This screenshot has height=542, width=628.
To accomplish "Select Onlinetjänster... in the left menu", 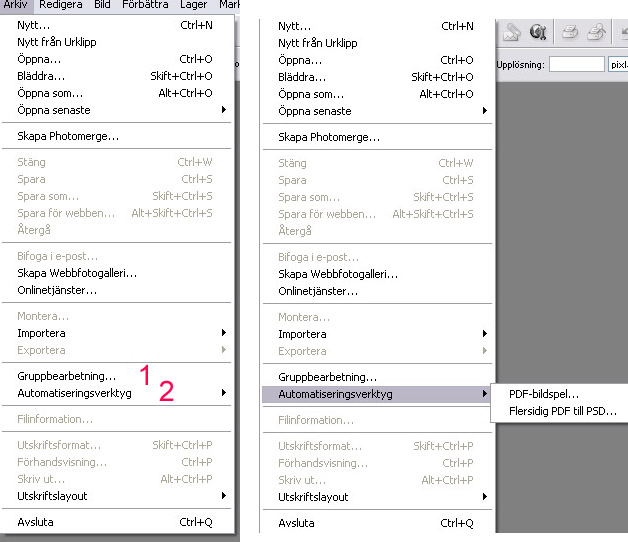I will point(117,290).
